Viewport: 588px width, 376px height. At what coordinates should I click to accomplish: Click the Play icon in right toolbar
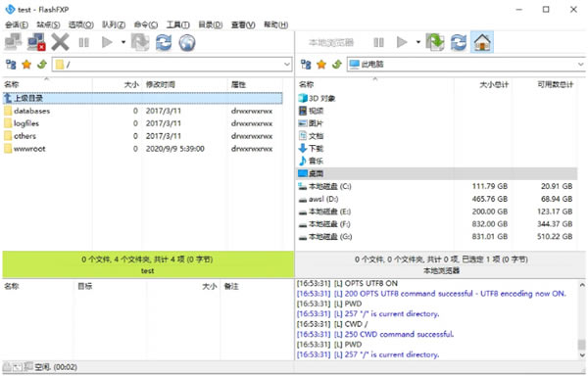(402, 42)
